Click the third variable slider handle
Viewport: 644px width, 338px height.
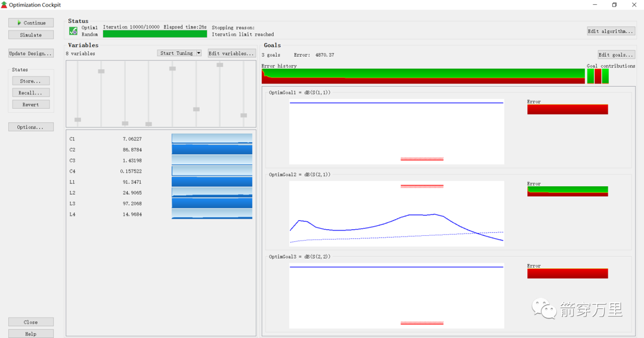[x=125, y=124]
